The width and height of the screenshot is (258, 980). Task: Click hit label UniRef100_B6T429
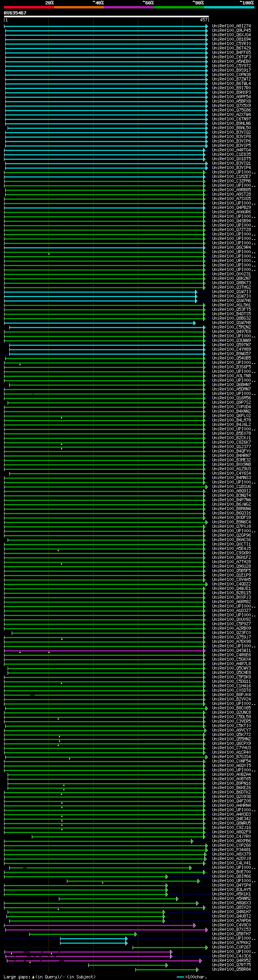[231, 48]
